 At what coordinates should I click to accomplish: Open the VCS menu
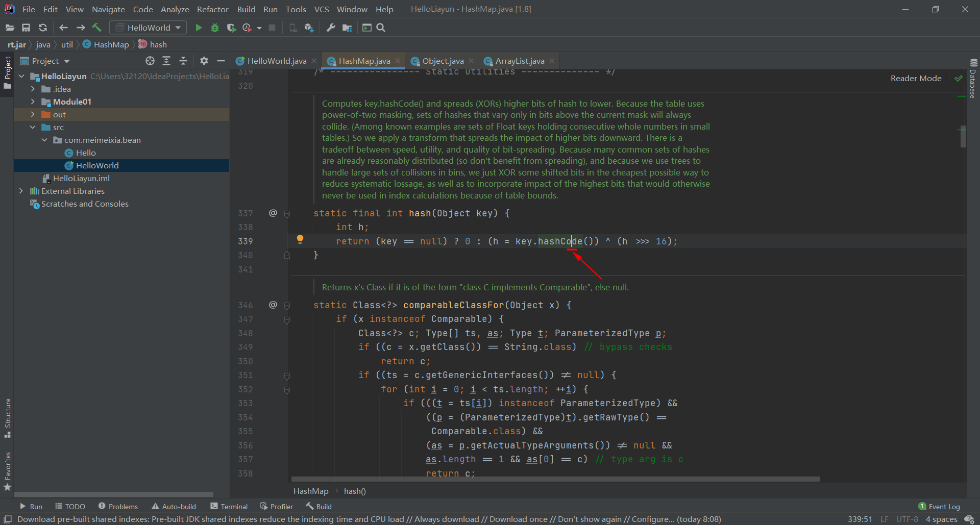coord(322,9)
